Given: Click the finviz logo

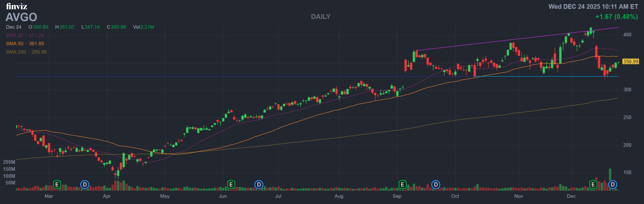Looking at the screenshot, I should pyautogui.click(x=17, y=6).
